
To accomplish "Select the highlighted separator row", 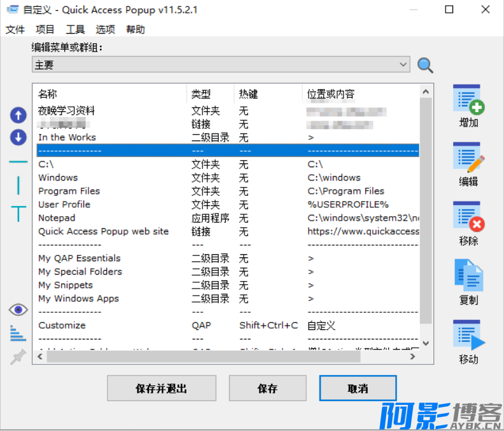I will point(228,151).
